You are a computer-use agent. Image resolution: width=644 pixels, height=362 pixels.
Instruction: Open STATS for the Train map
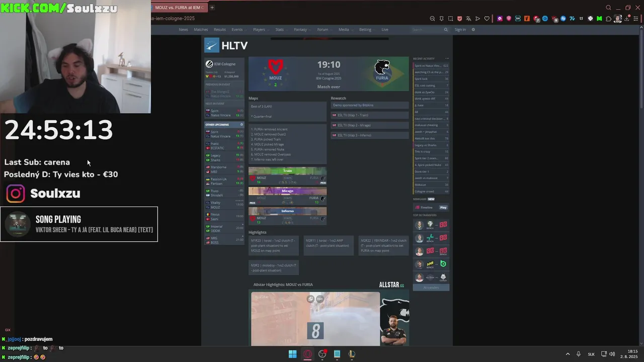(x=287, y=178)
